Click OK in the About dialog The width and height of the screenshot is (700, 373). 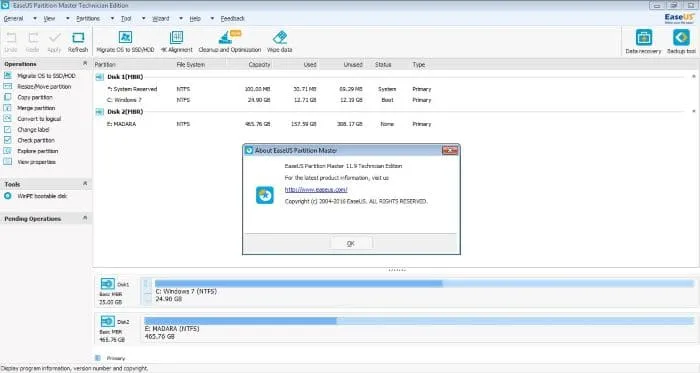[x=351, y=244]
